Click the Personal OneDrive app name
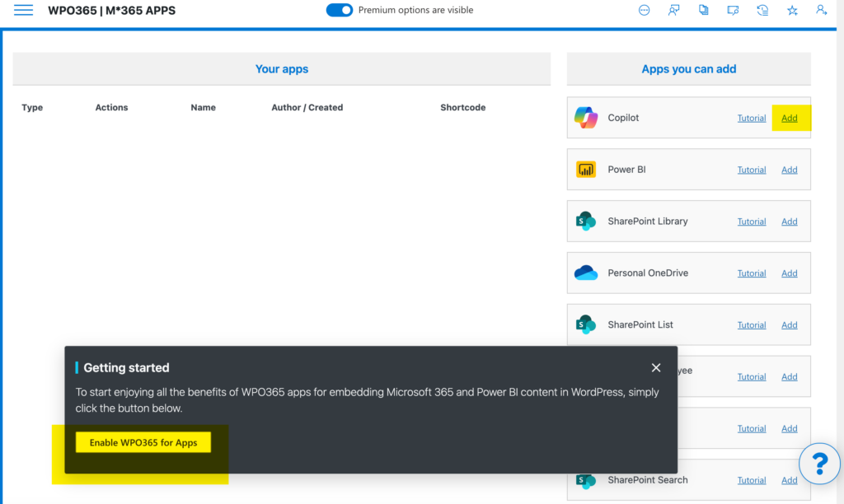The width and height of the screenshot is (844, 504). [x=648, y=273]
